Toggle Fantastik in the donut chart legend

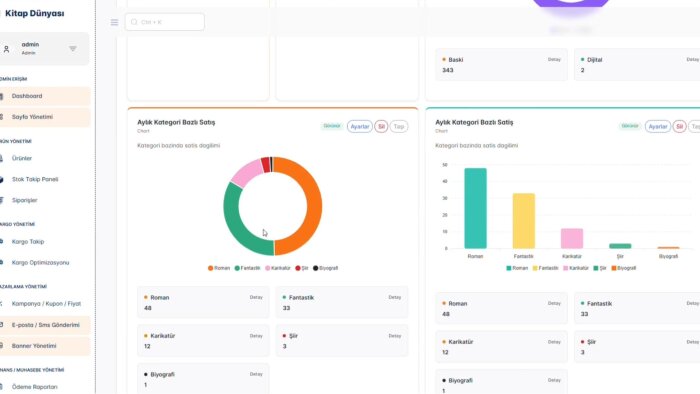pos(247,268)
